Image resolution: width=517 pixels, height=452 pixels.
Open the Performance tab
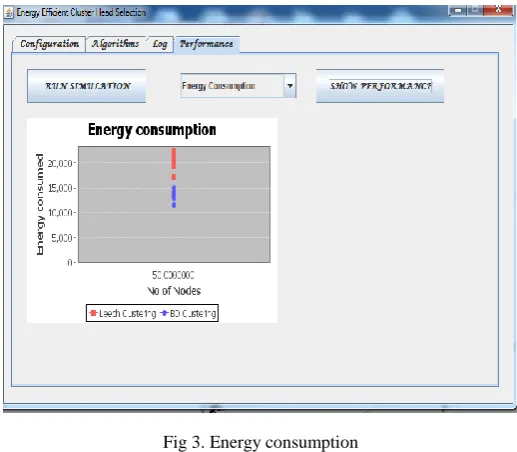pyautogui.click(x=206, y=44)
